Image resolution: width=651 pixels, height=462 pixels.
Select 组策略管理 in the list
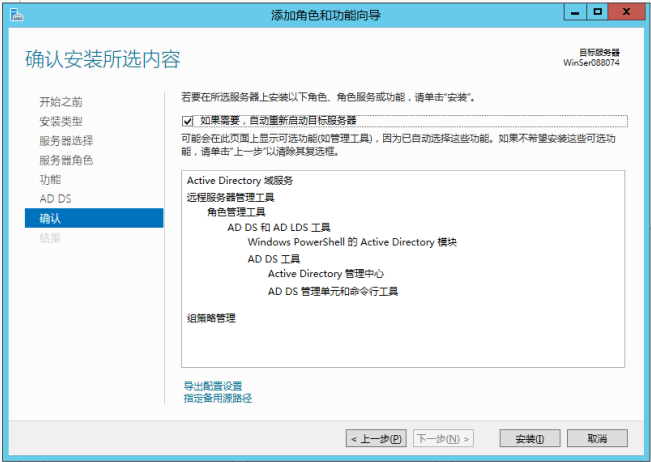coord(211,318)
